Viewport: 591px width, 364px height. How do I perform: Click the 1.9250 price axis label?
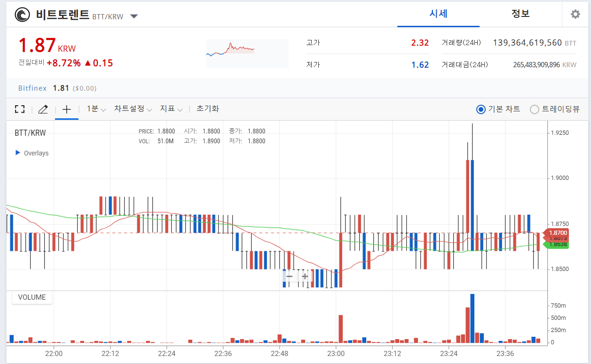559,133
